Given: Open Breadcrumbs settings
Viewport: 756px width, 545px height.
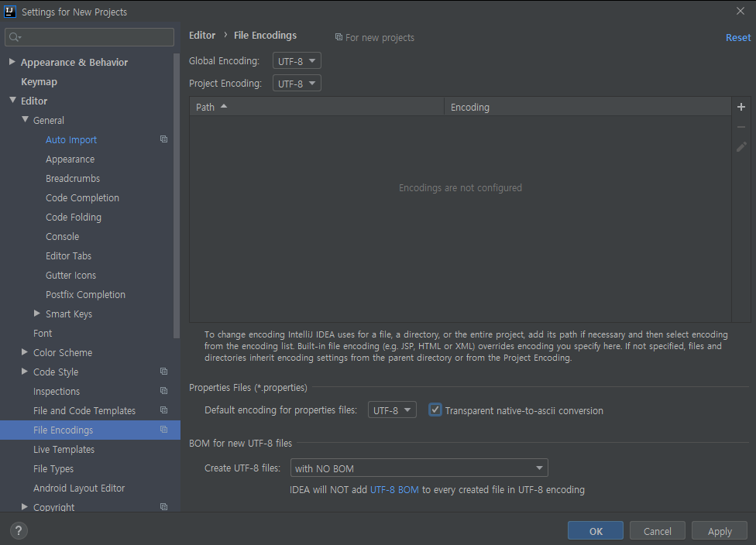Looking at the screenshot, I should tap(73, 178).
